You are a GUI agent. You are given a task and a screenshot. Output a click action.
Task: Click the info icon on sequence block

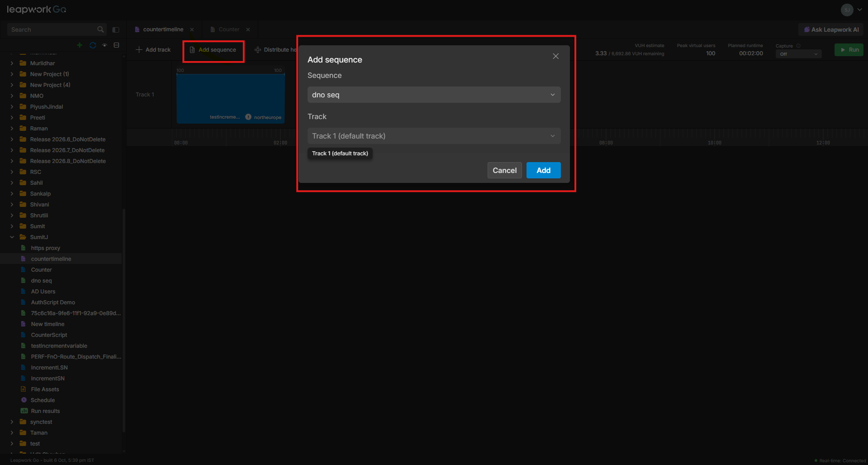(248, 117)
